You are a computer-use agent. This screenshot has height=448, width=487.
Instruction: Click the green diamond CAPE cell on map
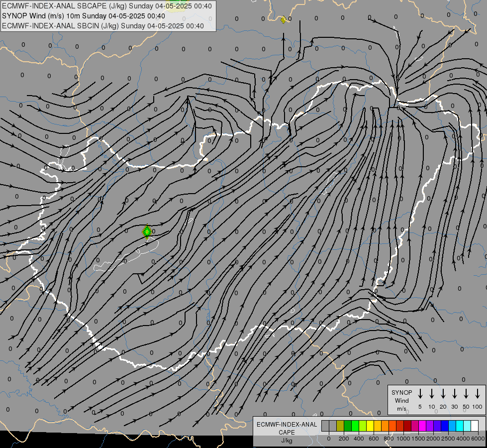(x=147, y=231)
